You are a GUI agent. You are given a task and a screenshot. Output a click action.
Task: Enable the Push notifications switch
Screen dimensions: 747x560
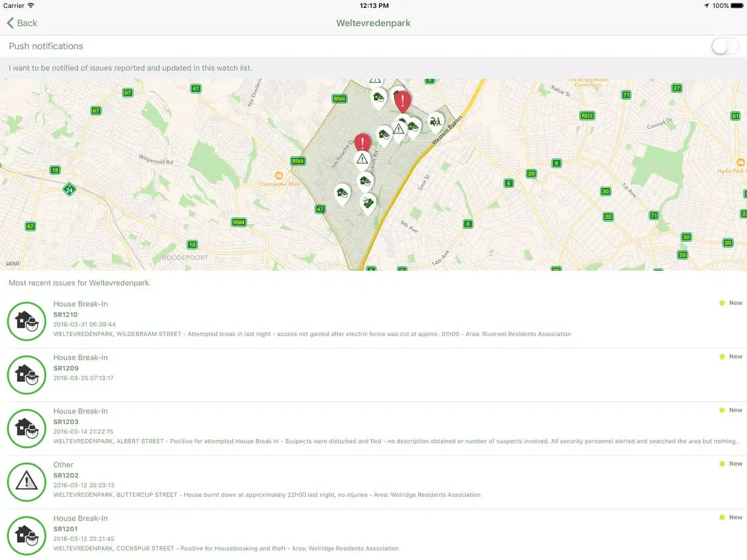pos(725,46)
